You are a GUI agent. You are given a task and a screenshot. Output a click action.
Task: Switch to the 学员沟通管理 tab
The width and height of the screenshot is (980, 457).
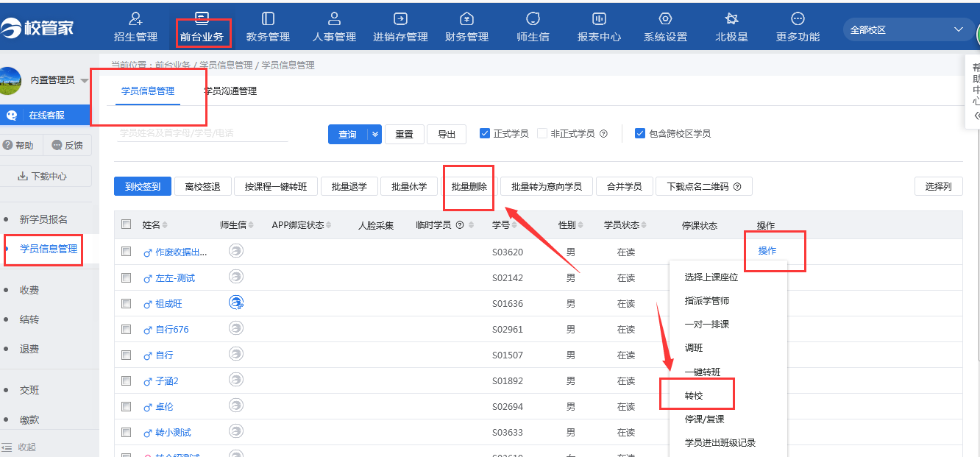(x=230, y=91)
